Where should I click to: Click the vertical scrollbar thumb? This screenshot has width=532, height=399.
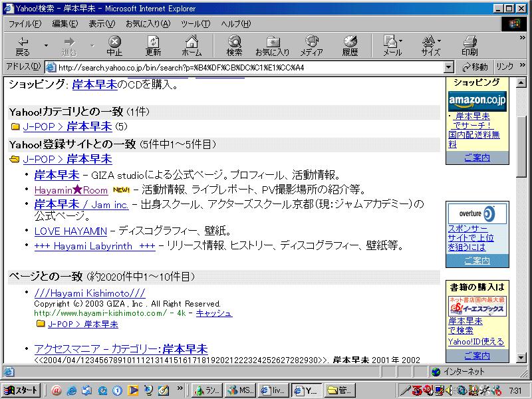(521, 146)
